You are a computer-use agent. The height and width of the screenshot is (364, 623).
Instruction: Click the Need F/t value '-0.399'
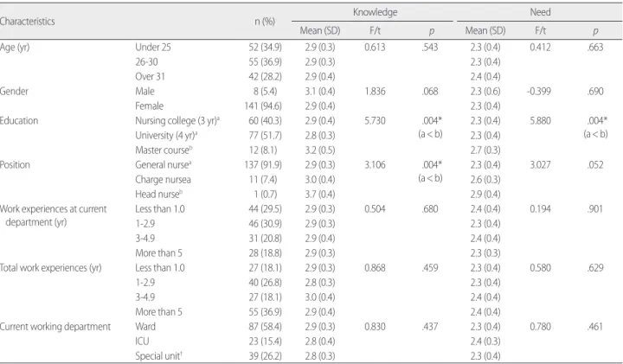pyautogui.click(x=539, y=92)
